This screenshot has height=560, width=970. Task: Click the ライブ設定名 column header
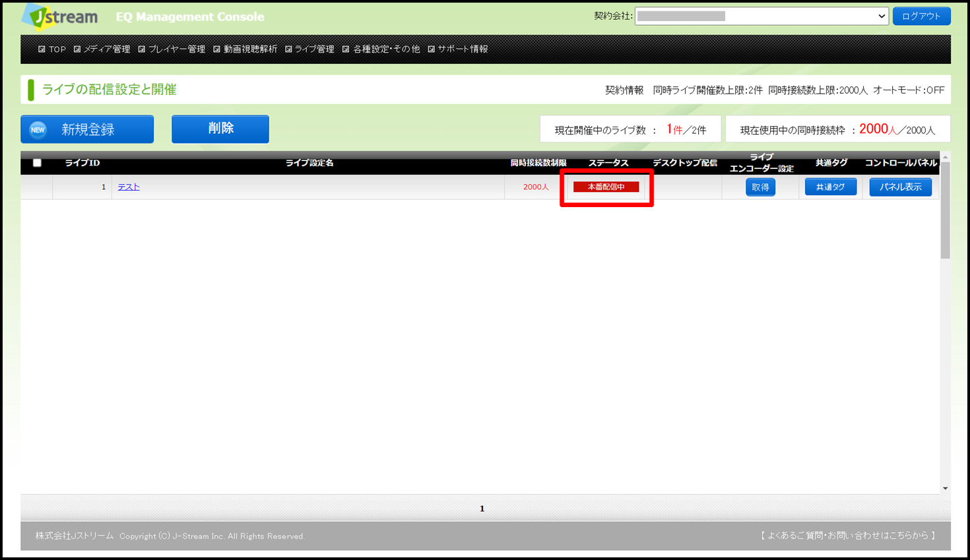[309, 163]
